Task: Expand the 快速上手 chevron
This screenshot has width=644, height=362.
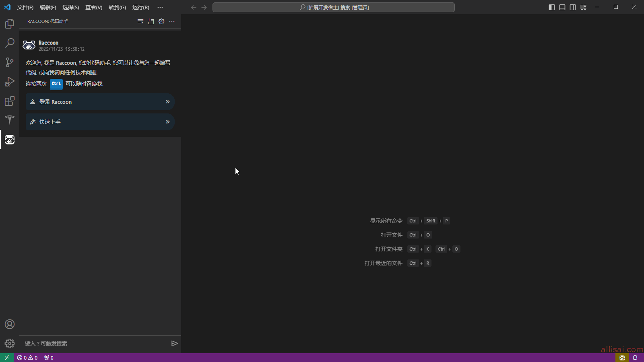Action: tap(167, 122)
